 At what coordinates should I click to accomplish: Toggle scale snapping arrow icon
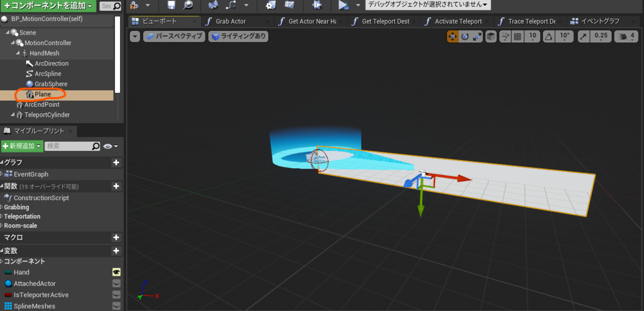point(583,37)
